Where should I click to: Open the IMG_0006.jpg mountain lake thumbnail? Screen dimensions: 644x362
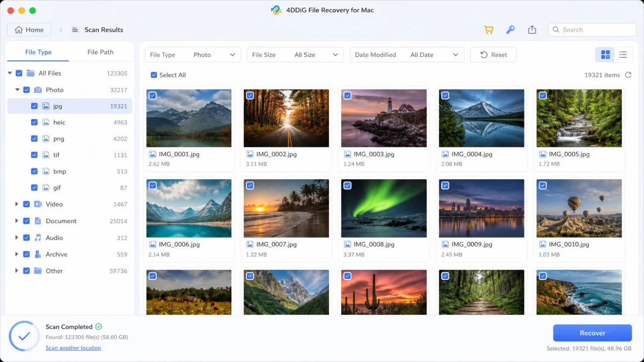[189, 208]
